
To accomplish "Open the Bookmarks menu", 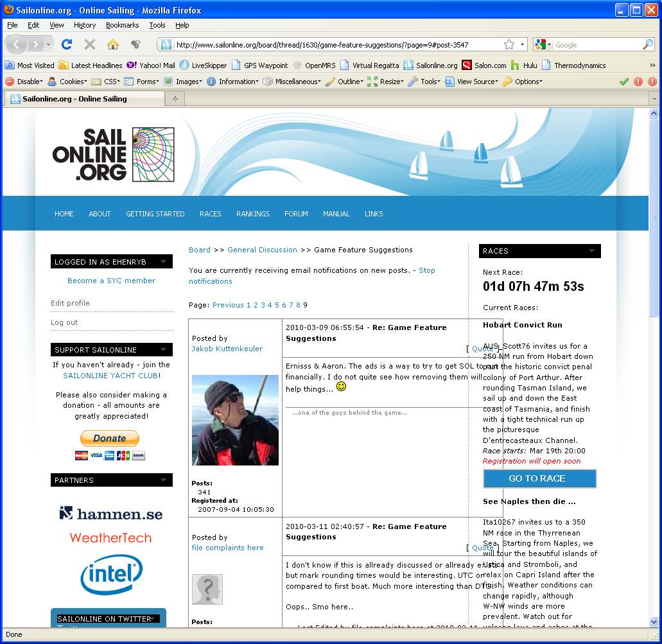I will tap(122, 25).
